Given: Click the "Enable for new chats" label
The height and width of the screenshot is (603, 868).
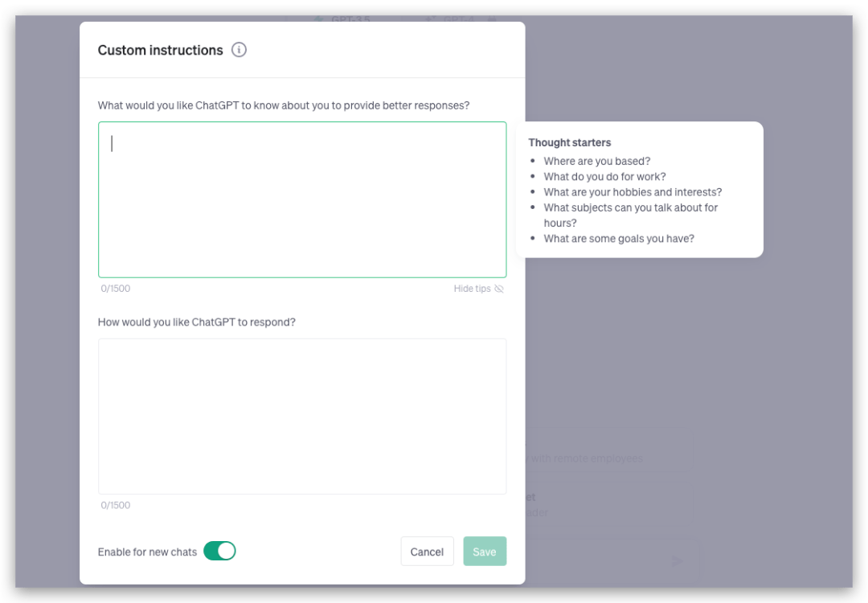Looking at the screenshot, I should coord(147,552).
